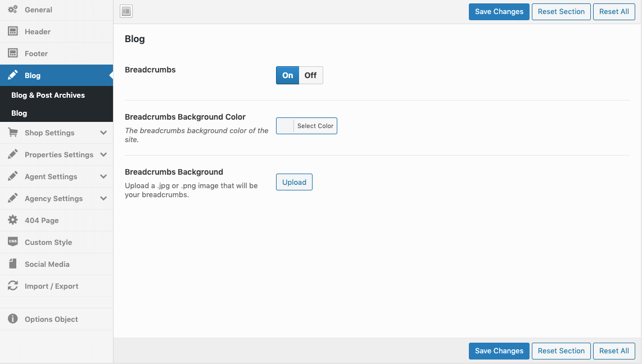Turn Breadcrumbs Off
This screenshot has height=364, width=642.
coord(310,75)
